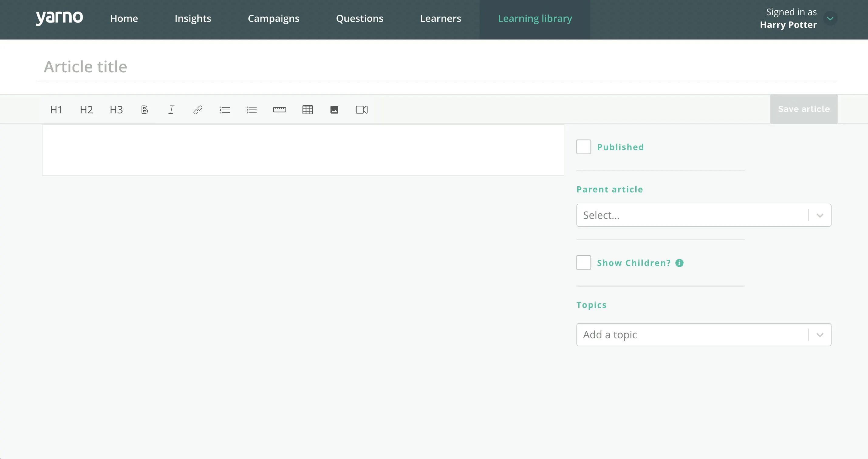
Task: Open the Add a topic dropdown
Action: point(704,335)
